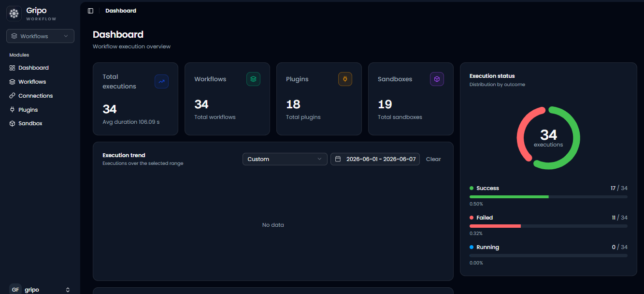This screenshot has height=294, width=644.
Task: Click the Dashboard grid icon in sidebar
Action: click(x=13, y=68)
